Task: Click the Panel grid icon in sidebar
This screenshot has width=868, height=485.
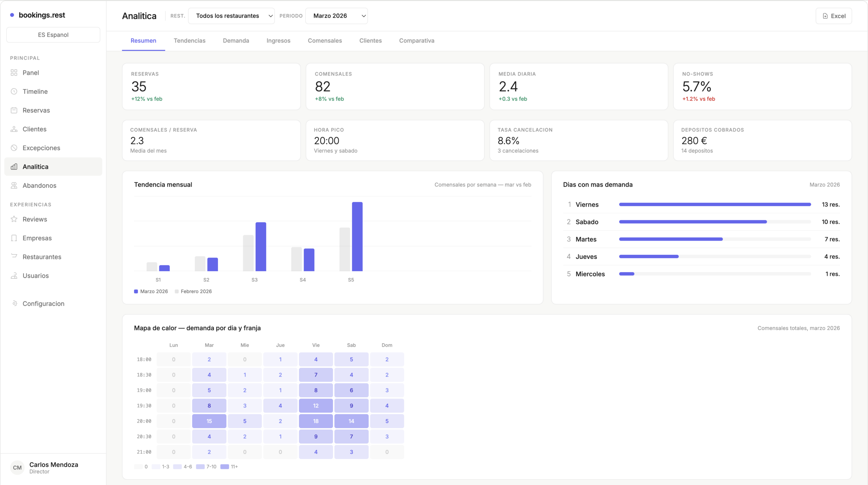Action: pos(14,73)
